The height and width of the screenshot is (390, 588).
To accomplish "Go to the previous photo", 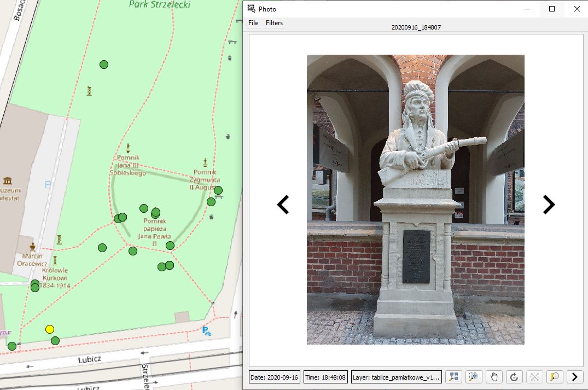I will (x=283, y=205).
